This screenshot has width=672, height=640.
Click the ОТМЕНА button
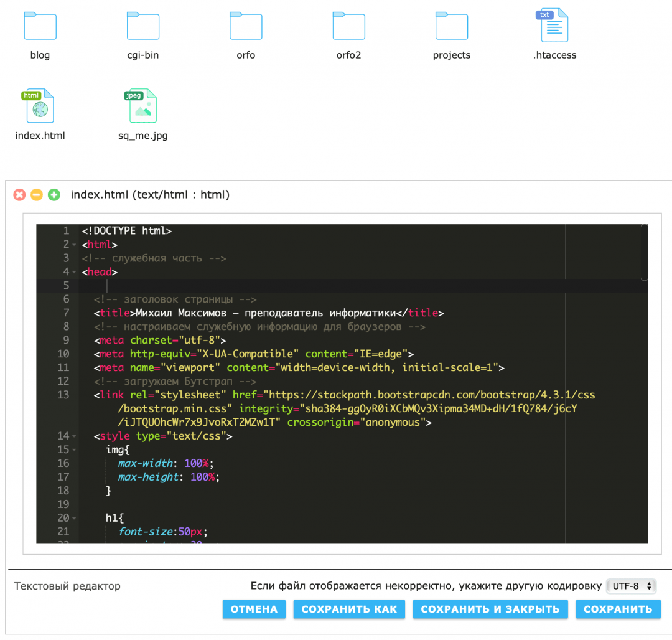254,609
